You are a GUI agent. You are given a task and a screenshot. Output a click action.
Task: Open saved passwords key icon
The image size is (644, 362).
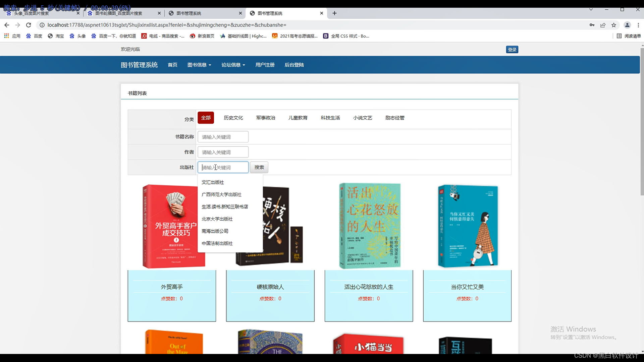pyautogui.click(x=592, y=25)
